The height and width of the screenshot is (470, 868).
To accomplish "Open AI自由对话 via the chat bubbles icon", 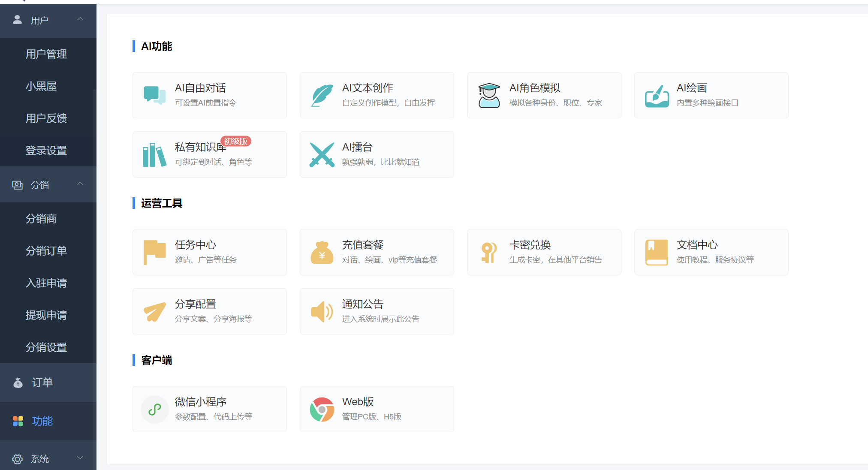I will (x=154, y=95).
